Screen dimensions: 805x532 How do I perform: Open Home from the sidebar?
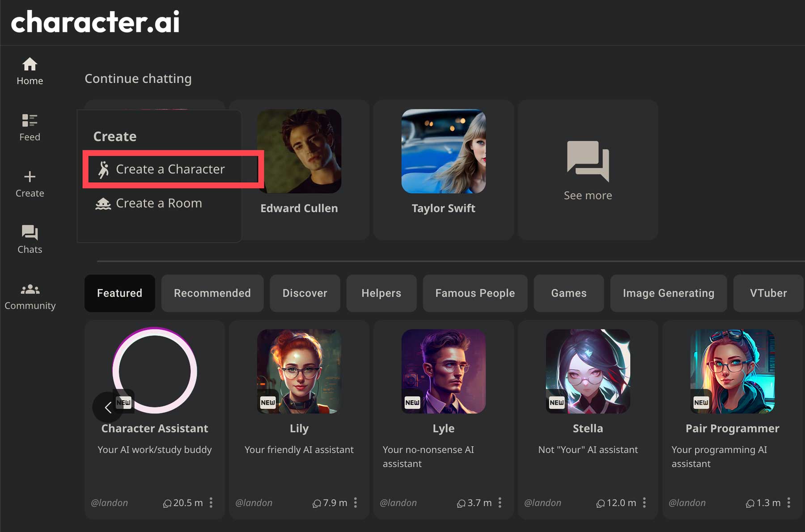[x=30, y=71]
